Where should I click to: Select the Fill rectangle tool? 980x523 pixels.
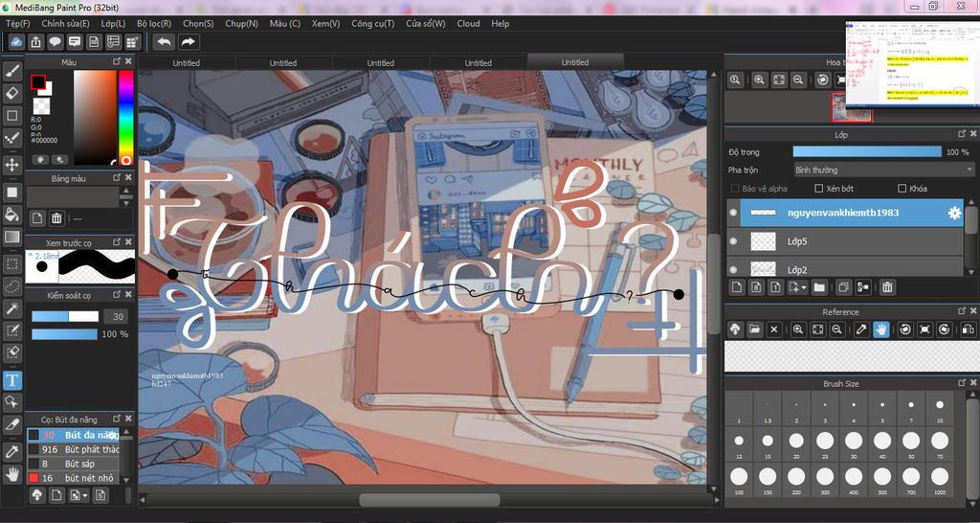click(x=11, y=193)
